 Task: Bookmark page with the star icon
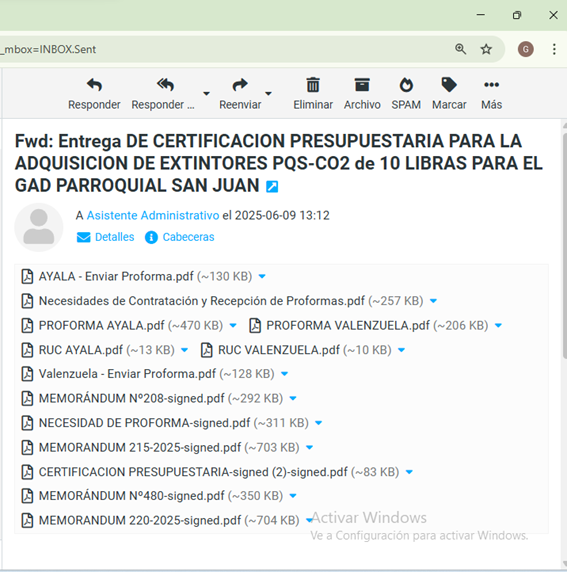pyautogui.click(x=486, y=49)
